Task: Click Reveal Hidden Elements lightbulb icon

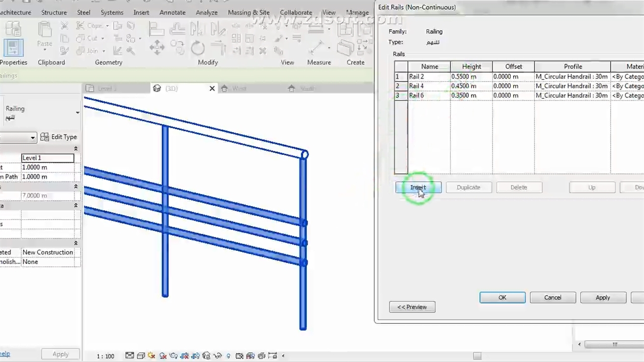Action: coord(228,356)
